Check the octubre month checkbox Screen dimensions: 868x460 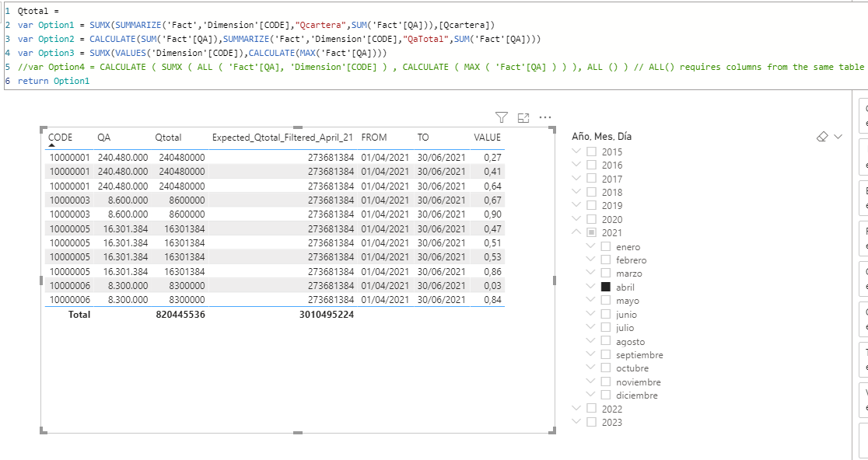(606, 368)
